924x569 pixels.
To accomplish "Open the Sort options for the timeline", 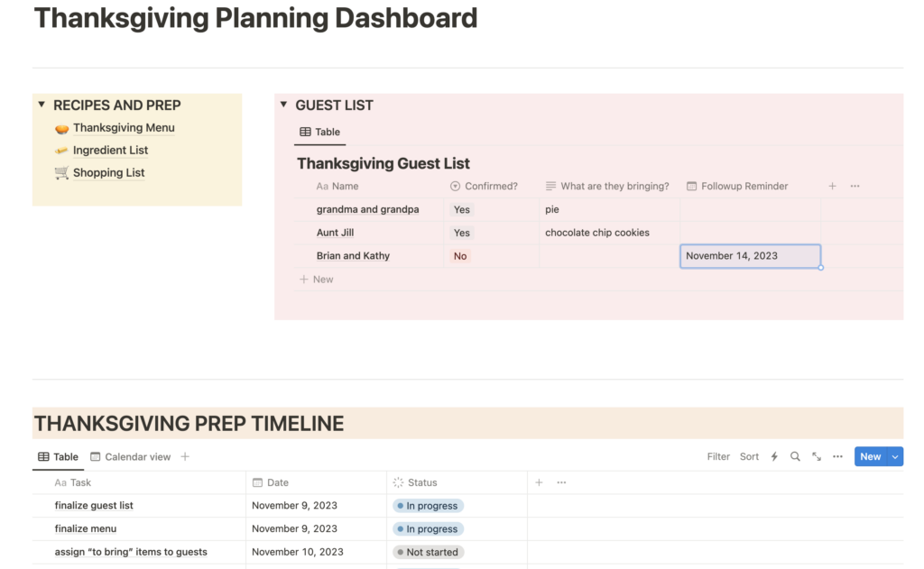I will click(x=749, y=456).
